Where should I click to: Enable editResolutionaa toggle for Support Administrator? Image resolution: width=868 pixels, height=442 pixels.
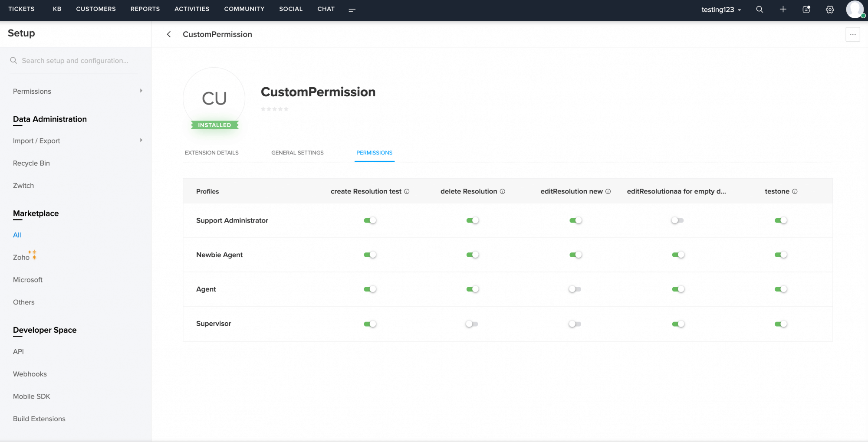pyautogui.click(x=677, y=220)
